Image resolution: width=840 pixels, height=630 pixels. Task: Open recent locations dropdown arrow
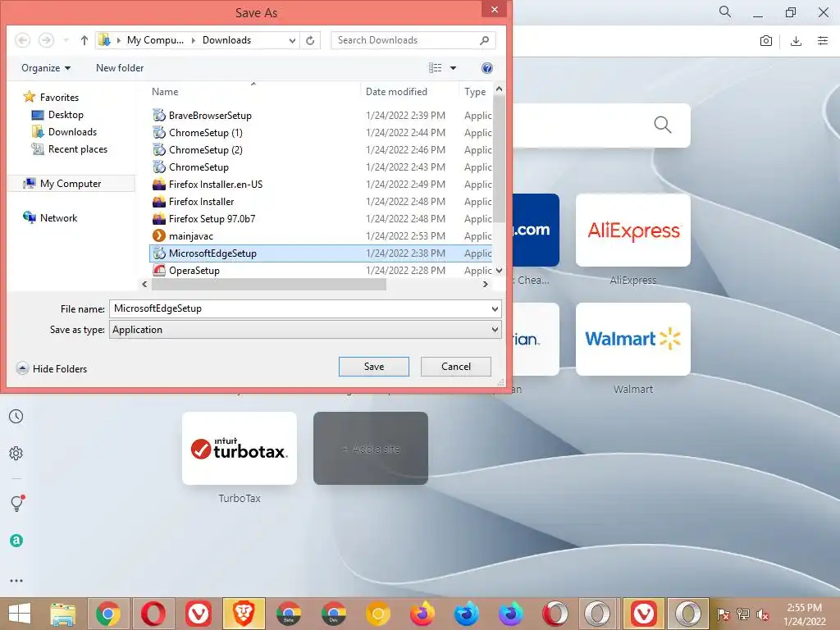tap(66, 40)
